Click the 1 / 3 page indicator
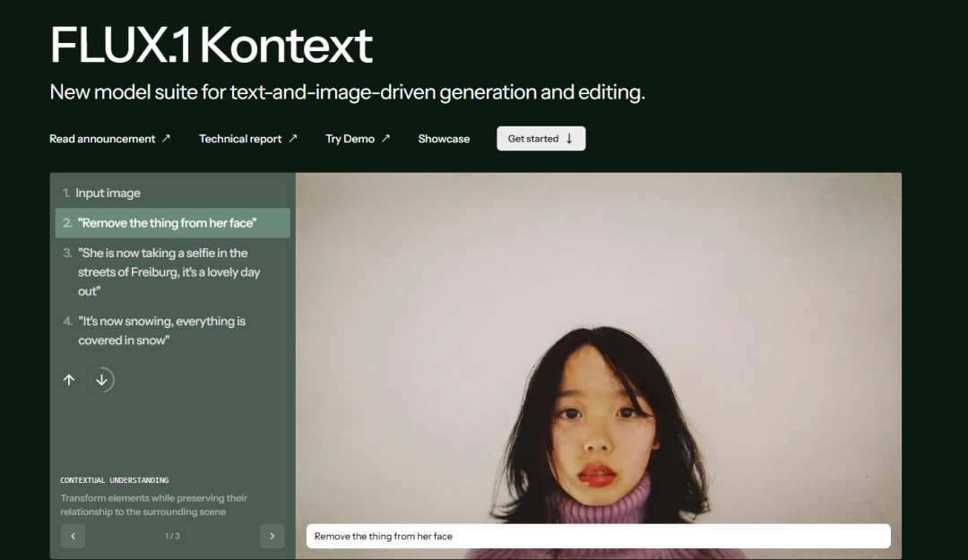Screen dimensions: 968x560 (x=172, y=536)
